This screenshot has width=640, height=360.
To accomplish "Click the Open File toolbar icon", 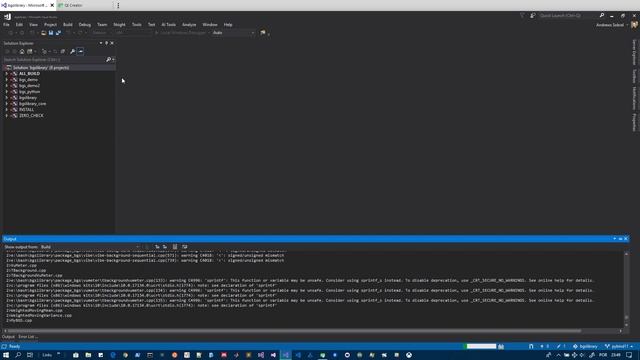I will 43,33.
